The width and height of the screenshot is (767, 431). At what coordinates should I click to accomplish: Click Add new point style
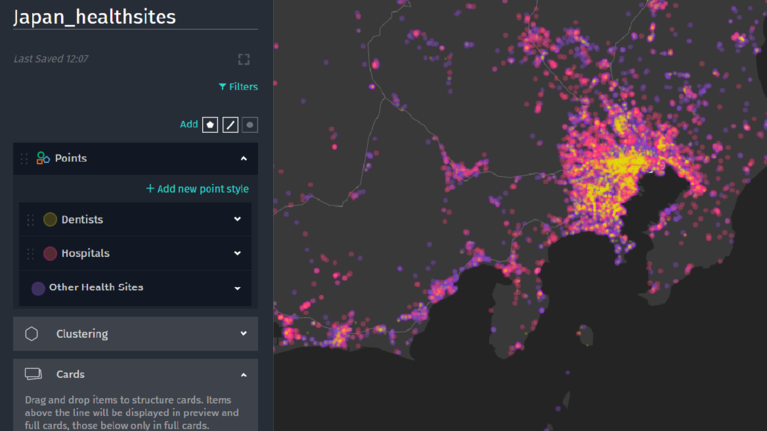point(197,189)
